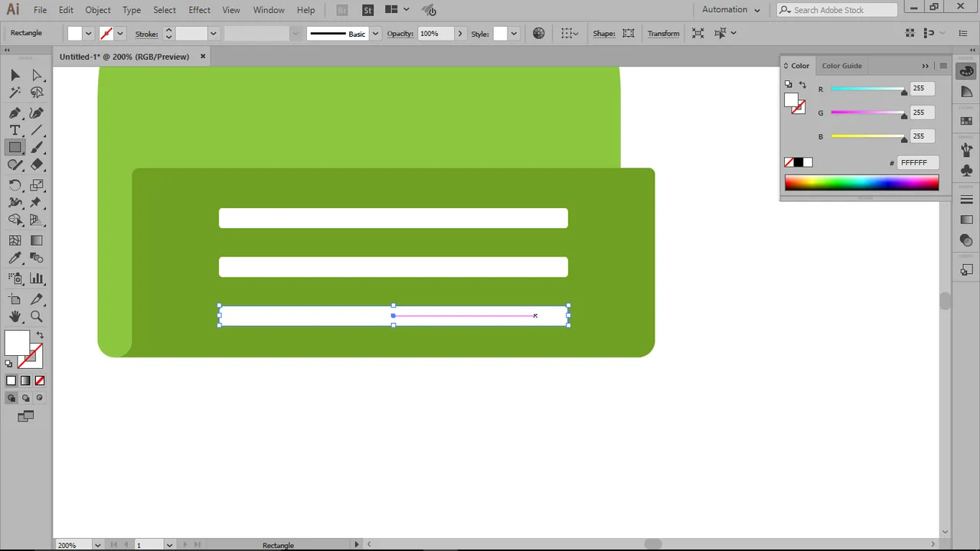Viewport: 980px width, 551px height.
Task: Open the Color panel options menu
Action: pos(943,66)
